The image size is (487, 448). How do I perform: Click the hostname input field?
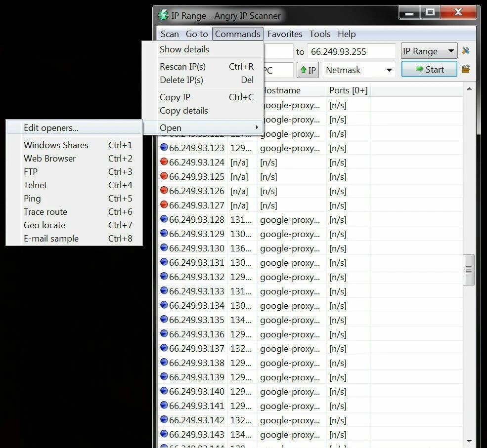[x=278, y=70]
